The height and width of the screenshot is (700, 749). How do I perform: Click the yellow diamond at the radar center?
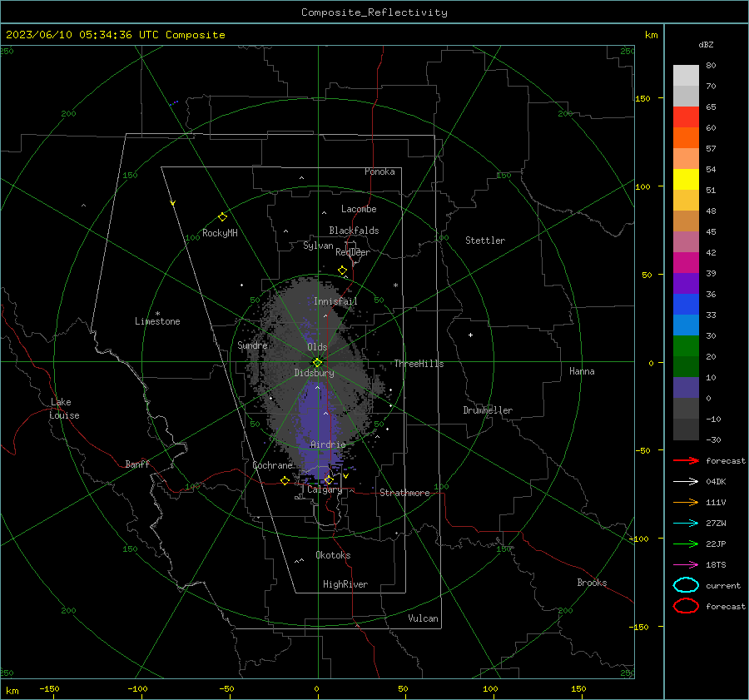(317, 363)
